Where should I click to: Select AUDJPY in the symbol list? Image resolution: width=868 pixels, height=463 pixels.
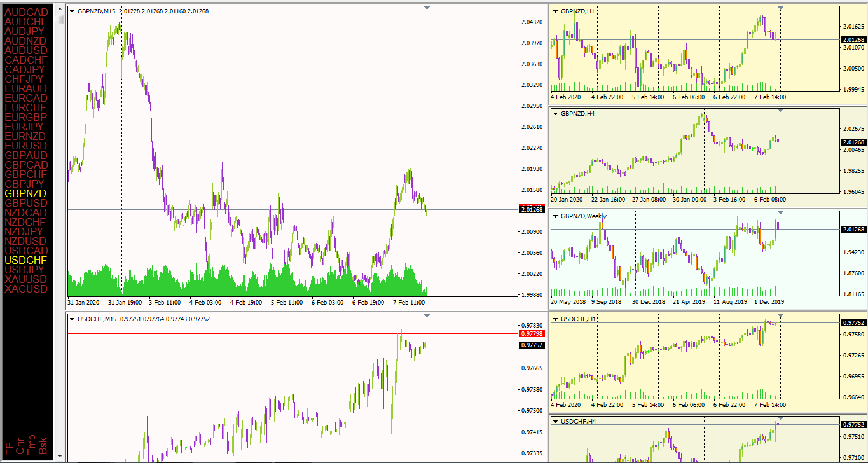pos(25,31)
